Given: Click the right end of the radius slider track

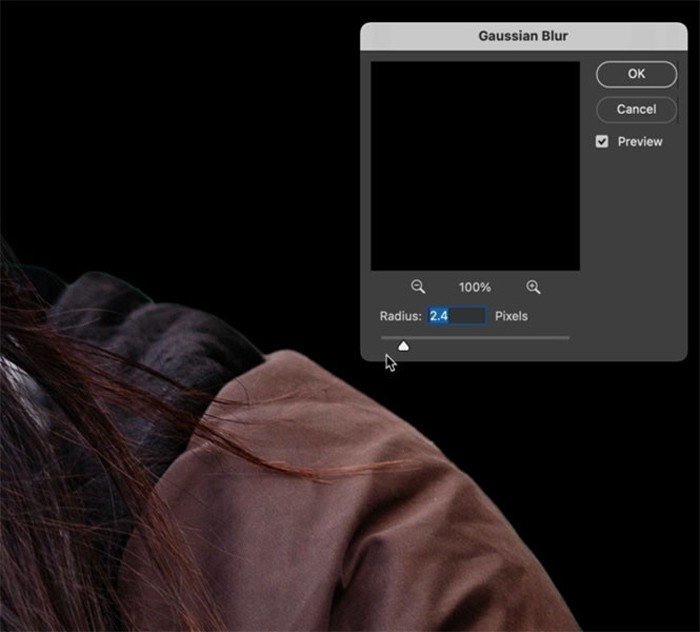Looking at the screenshot, I should click(x=567, y=338).
